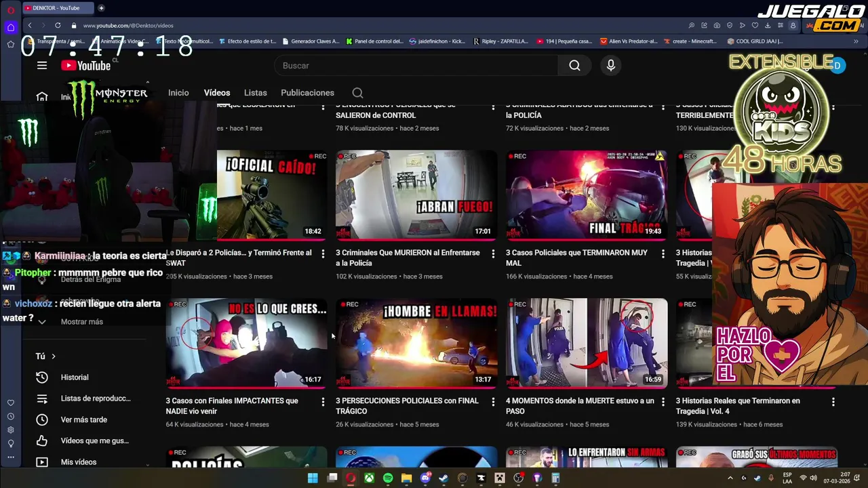Select the Vídeos channel tab
868x488 pixels.
pyautogui.click(x=217, y=93)
